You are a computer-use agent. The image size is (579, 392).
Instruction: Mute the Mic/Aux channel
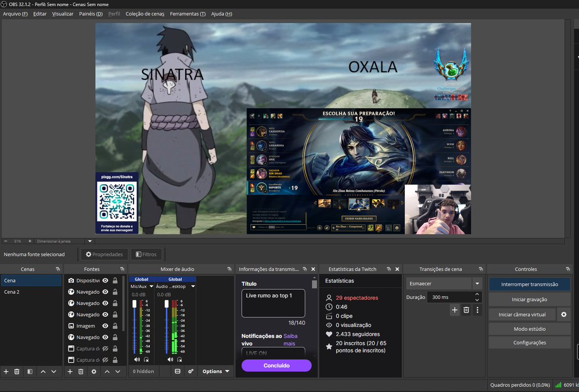click(x=137, y=359)
